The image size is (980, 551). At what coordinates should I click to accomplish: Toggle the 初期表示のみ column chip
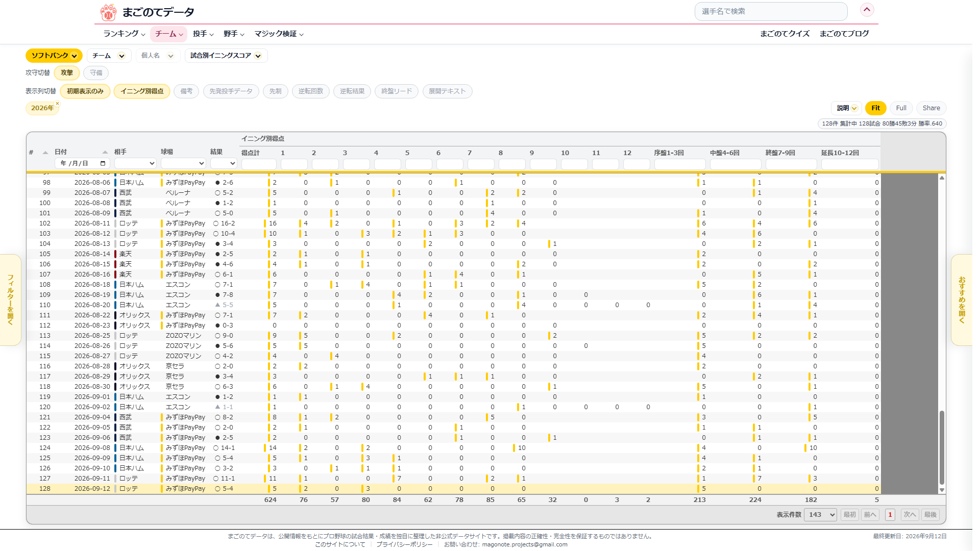click(85, 91)
